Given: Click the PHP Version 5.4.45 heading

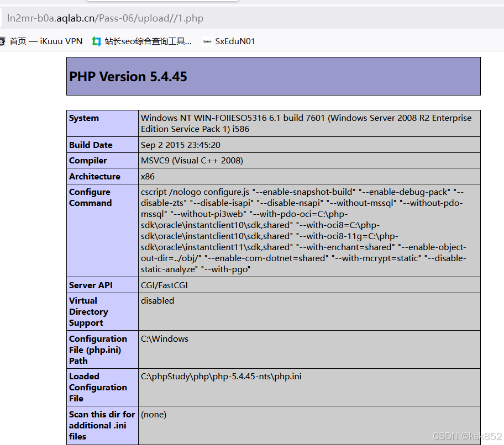Looking at the screenshot, I should tap(128, 76).
